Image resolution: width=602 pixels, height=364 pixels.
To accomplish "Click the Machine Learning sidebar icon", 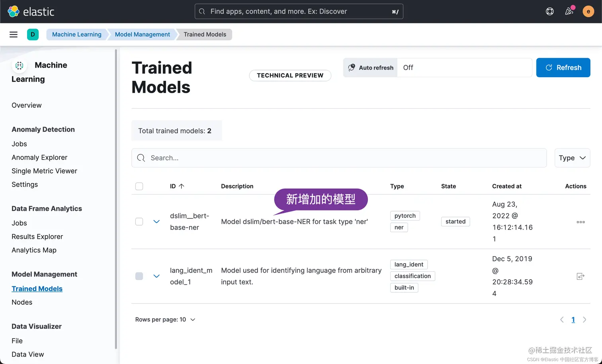I will [19, 65].
